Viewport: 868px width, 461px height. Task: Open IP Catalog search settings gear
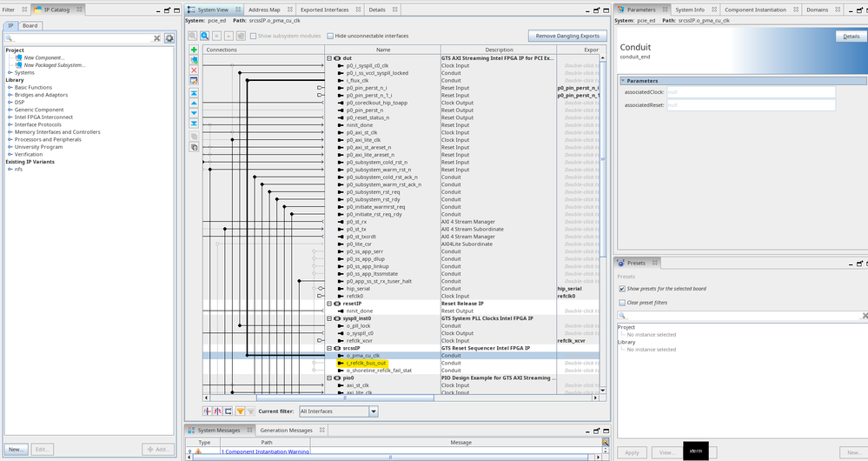coord(169,38)
